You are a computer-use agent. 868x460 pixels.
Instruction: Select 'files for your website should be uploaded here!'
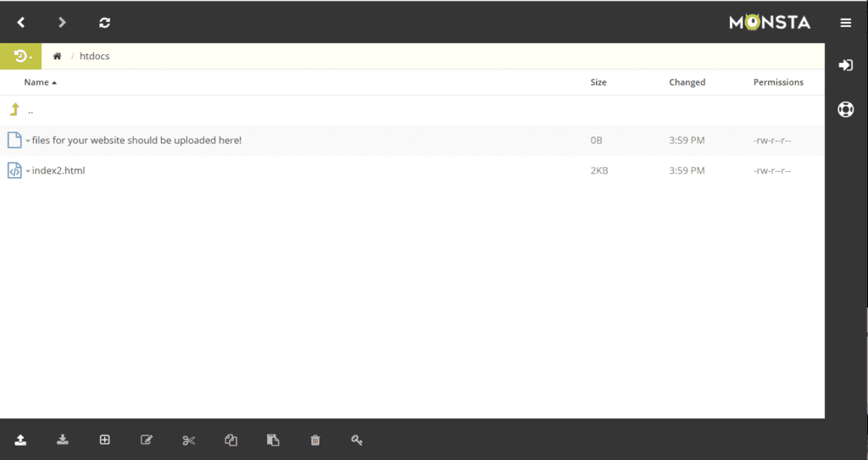click(x=136, y=140)
